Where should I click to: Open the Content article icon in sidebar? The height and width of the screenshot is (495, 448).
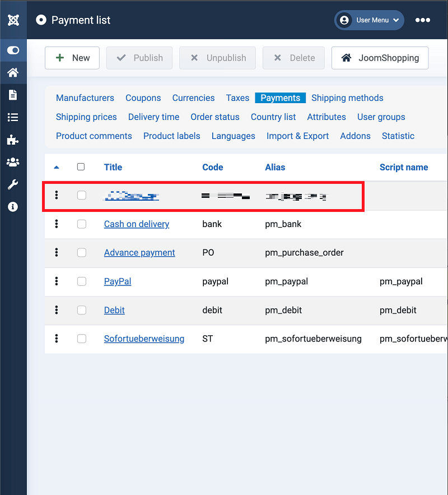pyautogui.click(x=13, y=95)
